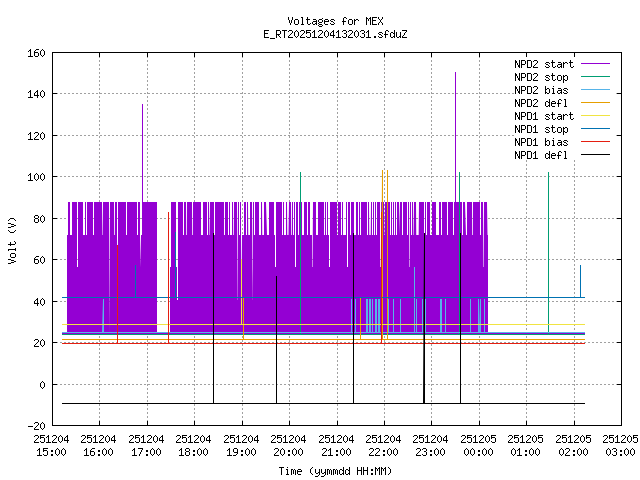Click the NPD2 bias legend label
Viewport: 640px width, 480px height.
[x=544, y=90]
